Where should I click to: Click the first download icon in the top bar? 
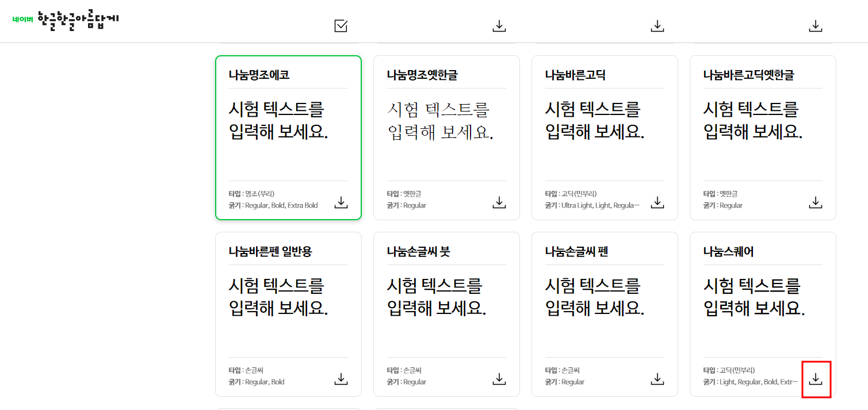[499, 25]
